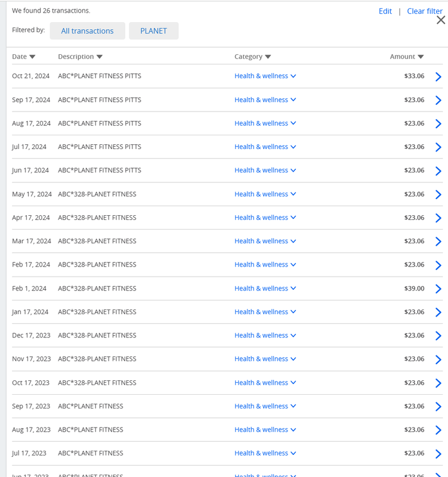Sort transactions by Category column
448x477 pixels.
point(252,57)
